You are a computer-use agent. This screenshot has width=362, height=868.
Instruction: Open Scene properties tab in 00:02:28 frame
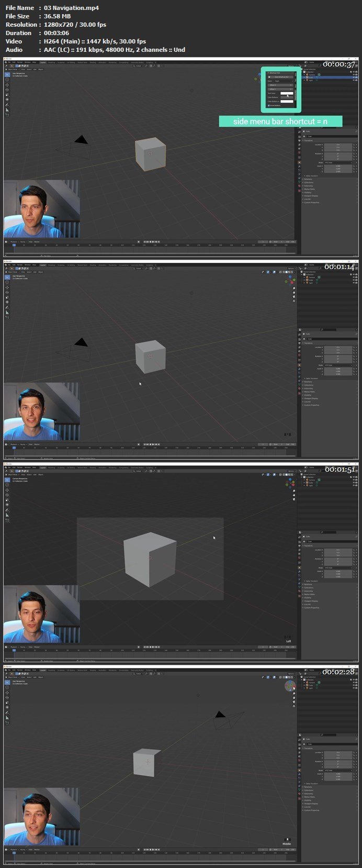[x=299, y=756]
